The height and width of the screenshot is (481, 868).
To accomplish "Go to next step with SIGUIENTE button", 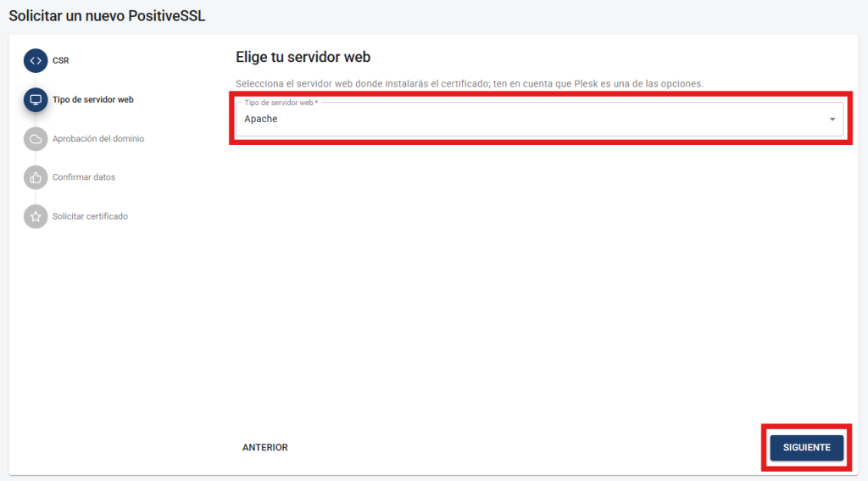I will click(x=807, y=447).
